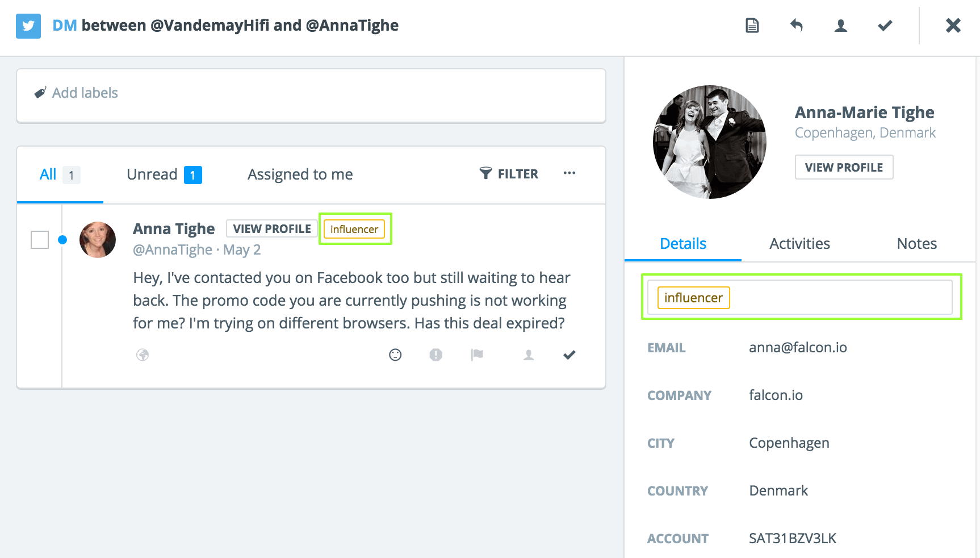Click the Add labels input field
This screenshot has height=558, width=980.
[x=311, y=95]
